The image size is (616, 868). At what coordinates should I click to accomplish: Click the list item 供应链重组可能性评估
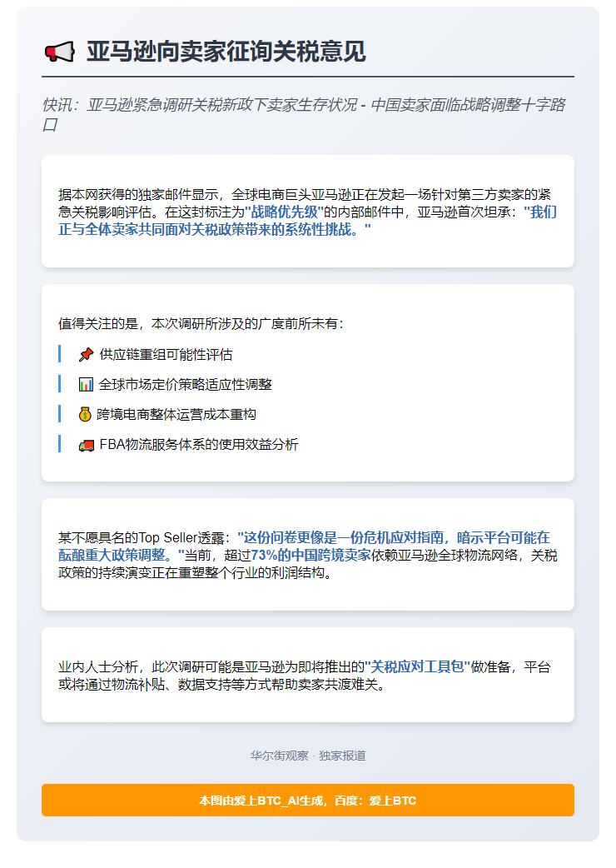click(166, 355)
